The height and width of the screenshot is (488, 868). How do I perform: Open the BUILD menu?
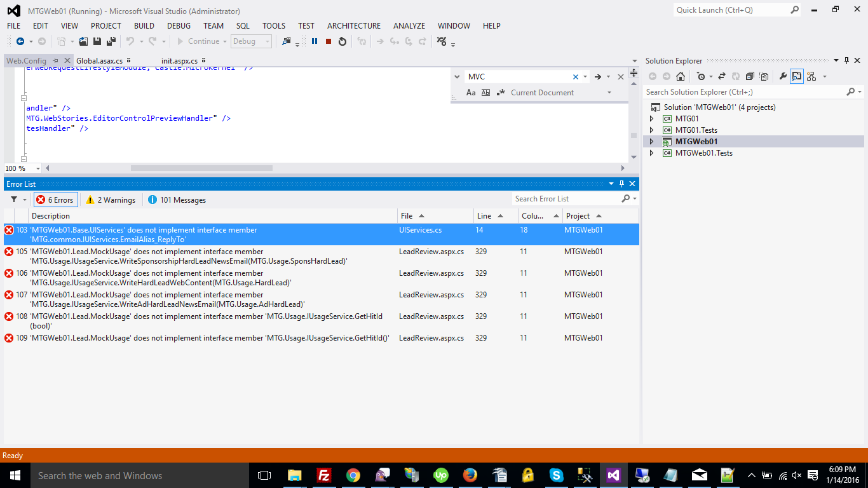[144, 26]
